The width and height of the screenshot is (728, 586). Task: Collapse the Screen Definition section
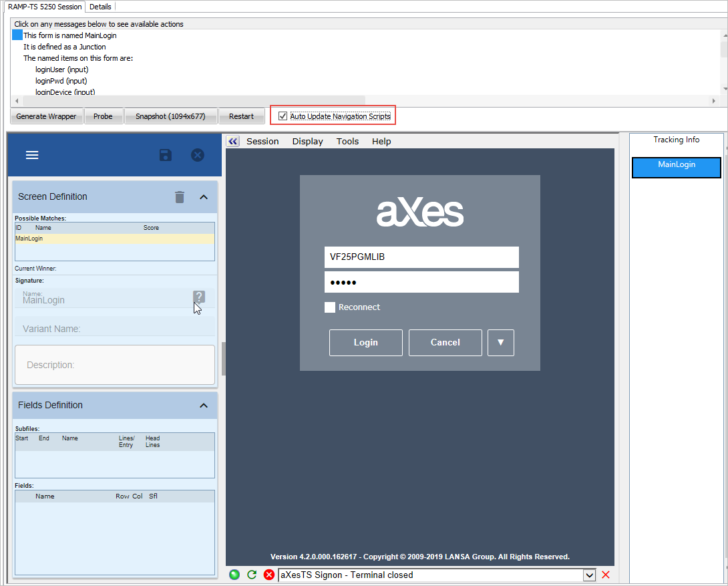203,197
